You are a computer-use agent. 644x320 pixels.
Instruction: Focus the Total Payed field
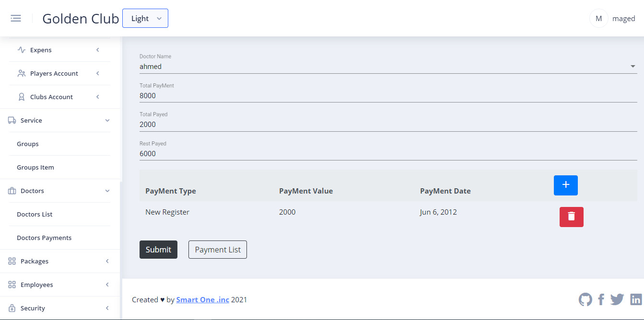(388, 125)
